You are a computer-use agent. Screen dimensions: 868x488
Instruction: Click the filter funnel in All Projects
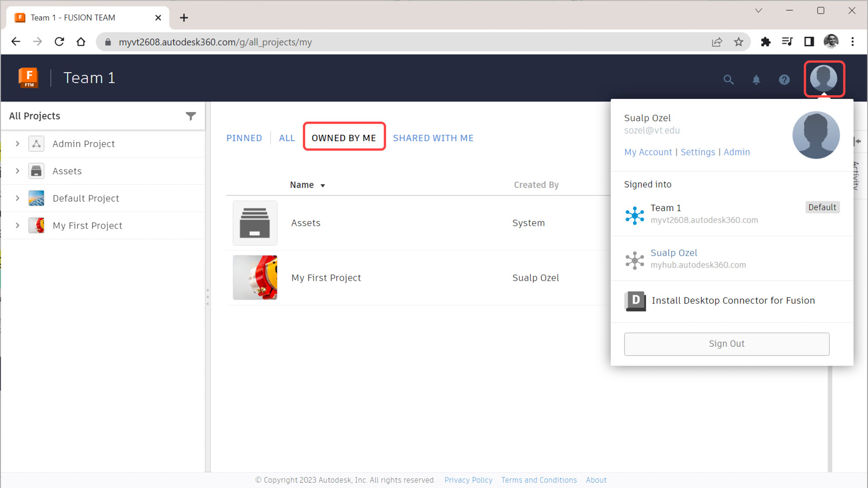click(191, 116)
